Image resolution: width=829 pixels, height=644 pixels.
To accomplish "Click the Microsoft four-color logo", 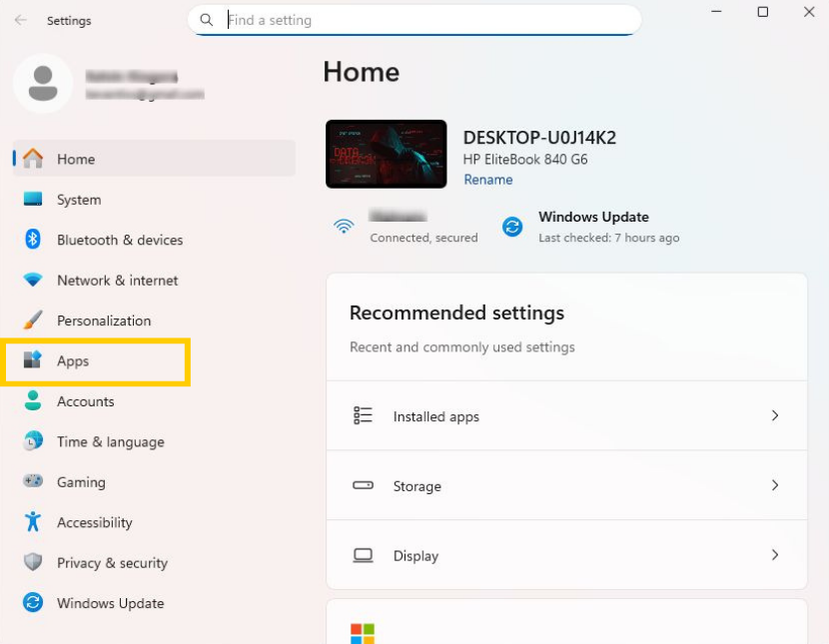I will click(363, 633).
